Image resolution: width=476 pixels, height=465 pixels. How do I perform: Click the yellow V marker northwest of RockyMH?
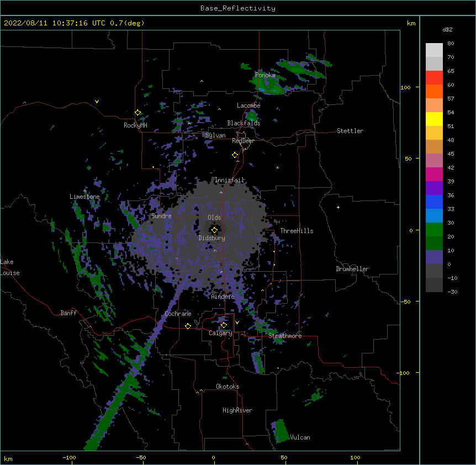[x=97, y=102]
